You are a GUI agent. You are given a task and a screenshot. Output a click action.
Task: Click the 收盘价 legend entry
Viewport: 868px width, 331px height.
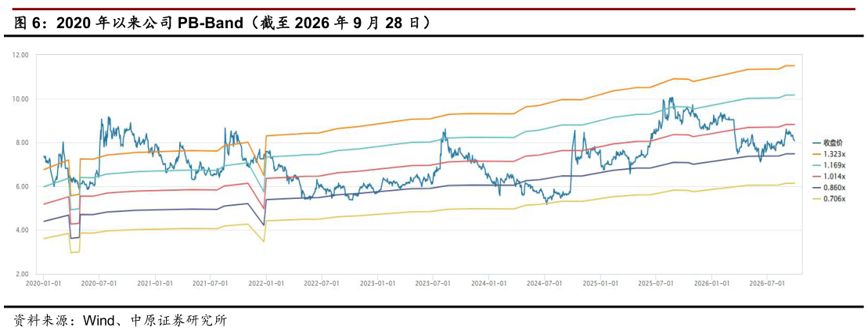coord(827,142)
